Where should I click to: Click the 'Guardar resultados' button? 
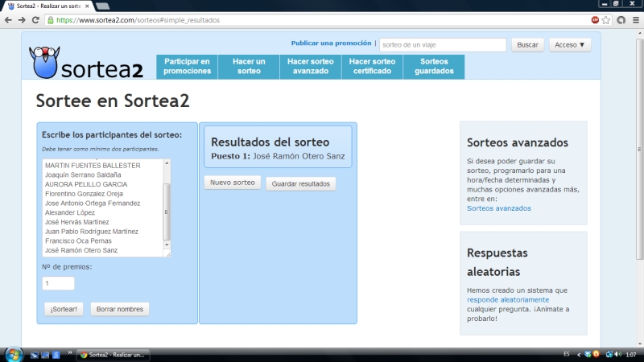[x=300, y=183]
